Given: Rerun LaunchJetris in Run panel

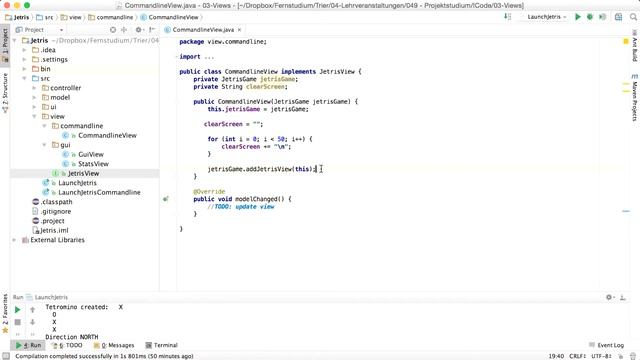Looking at the screenshot, I should [18, 310].
